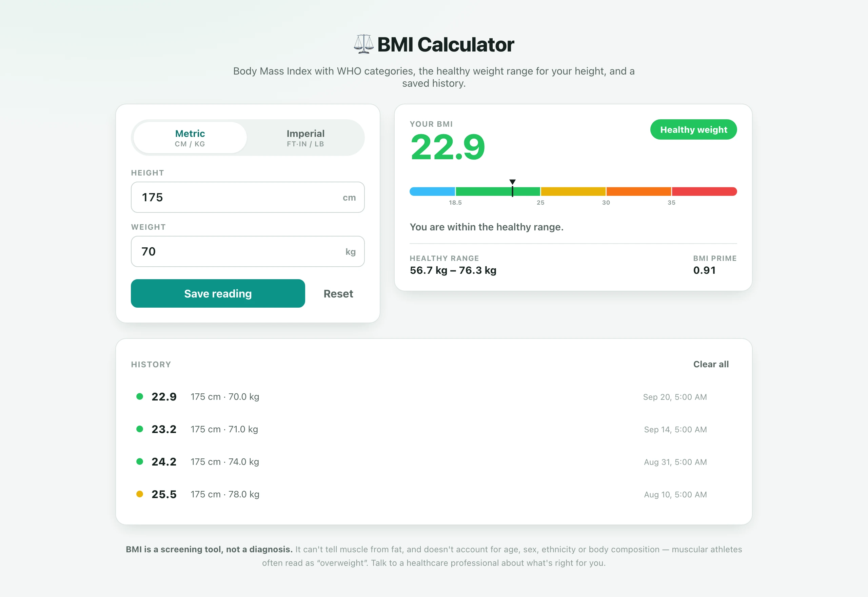The image size is (868, 597).
Task: Click the Aug 10, 5:00 AM timestamp
Action: (x=675, y=495)
